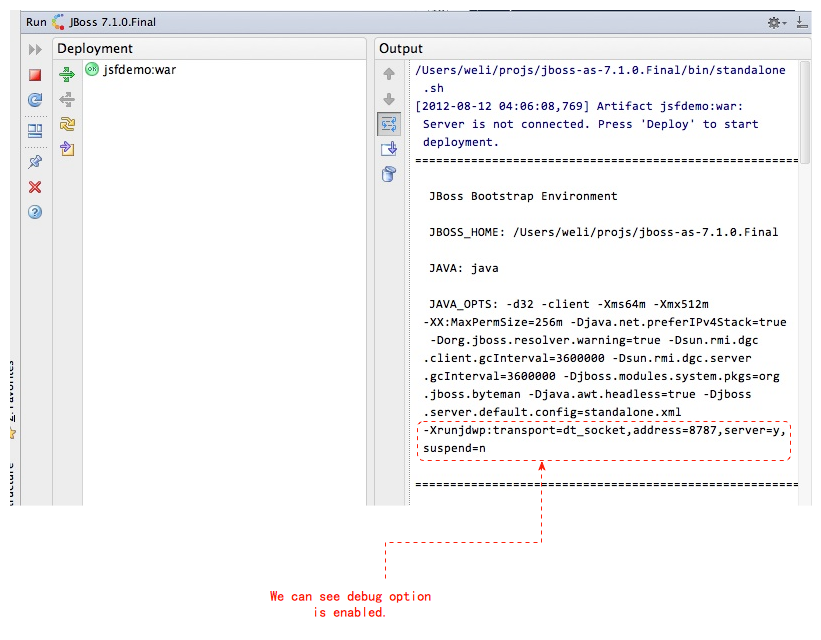Screen dimensions: 821x640
Task: Open the gear settings dropdown
Action: click(x=776, y=22)
